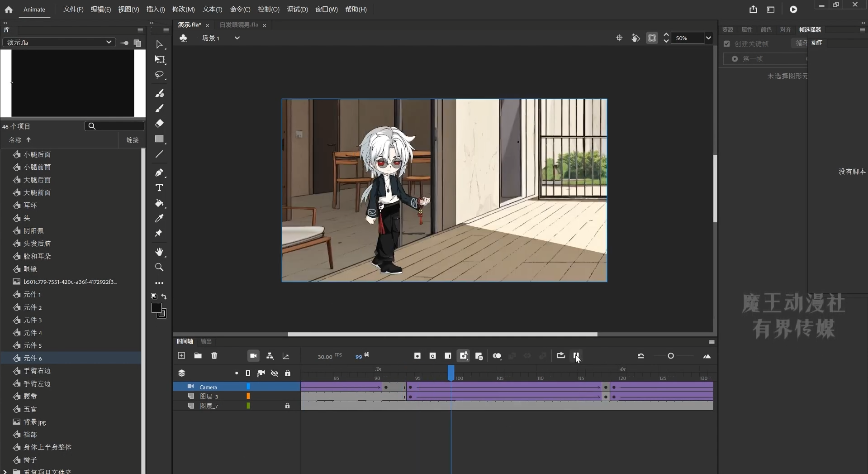Expand the 场景 1 scene dropdown
Screen dimensions: 868x474
(x=237, y=38)
